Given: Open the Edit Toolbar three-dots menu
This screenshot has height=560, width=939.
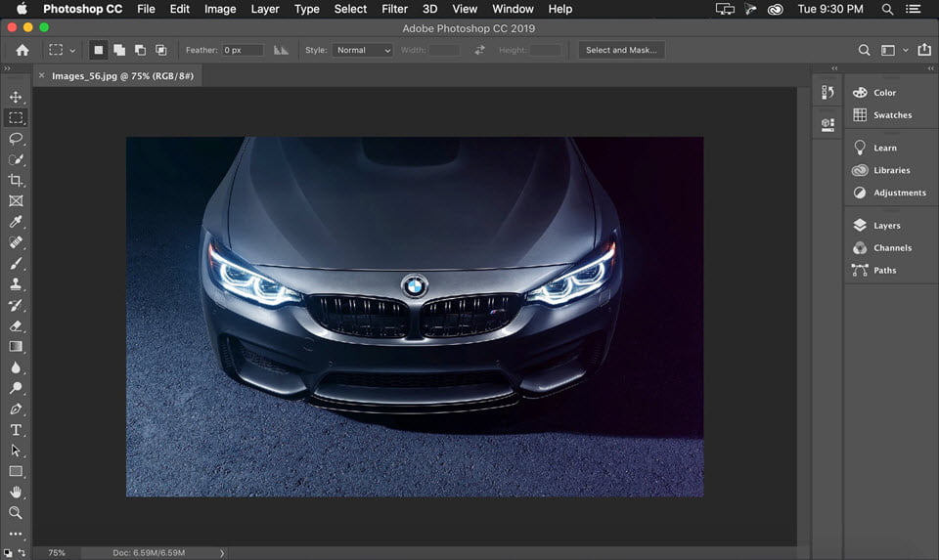Looking at the screenshot, I should 16,534.
